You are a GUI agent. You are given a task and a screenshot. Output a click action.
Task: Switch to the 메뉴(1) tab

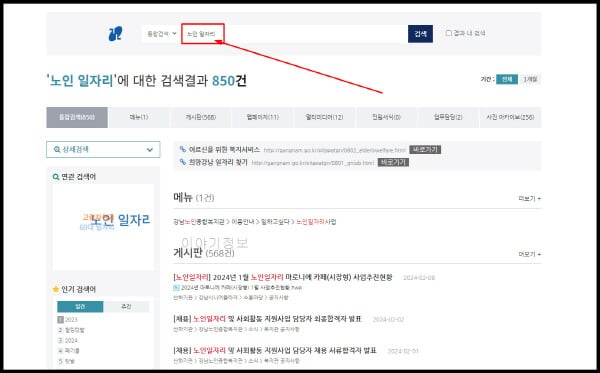tap(139, 117)
